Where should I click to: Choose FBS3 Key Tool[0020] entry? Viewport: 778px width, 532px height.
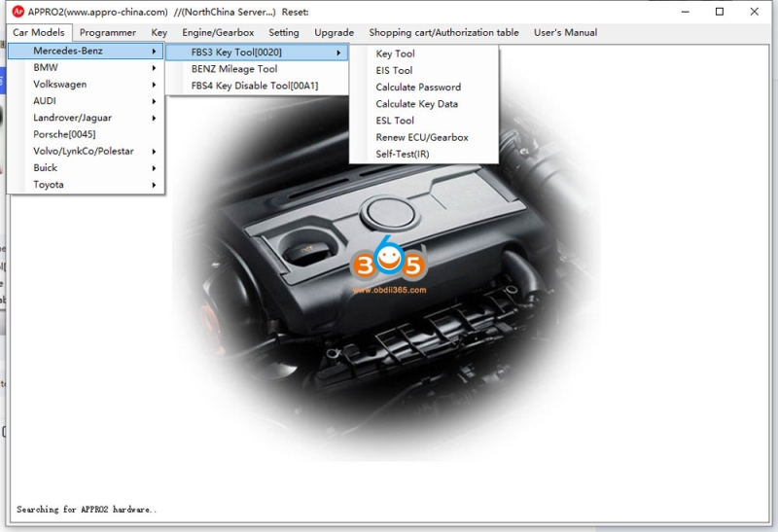[257, 53]
